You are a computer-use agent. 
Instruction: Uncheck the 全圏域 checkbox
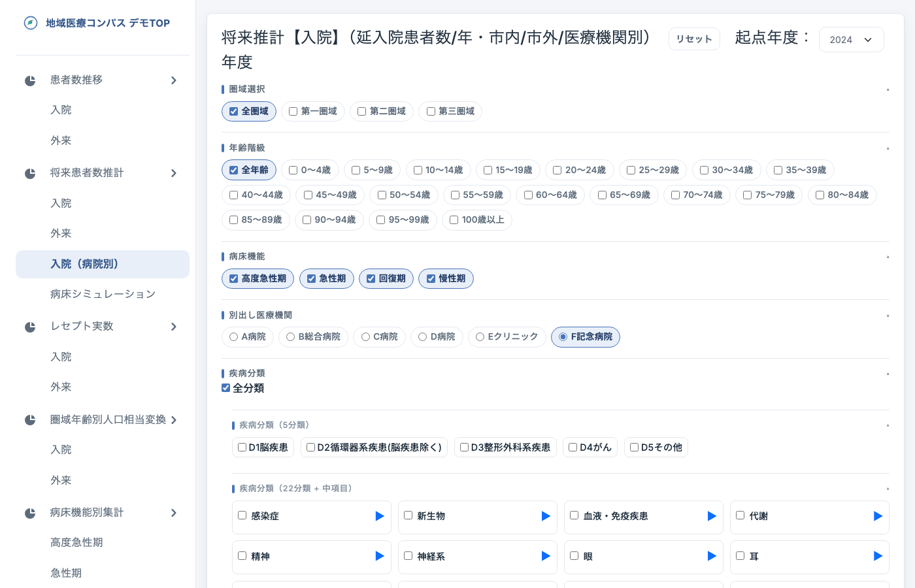coord(233,112)
